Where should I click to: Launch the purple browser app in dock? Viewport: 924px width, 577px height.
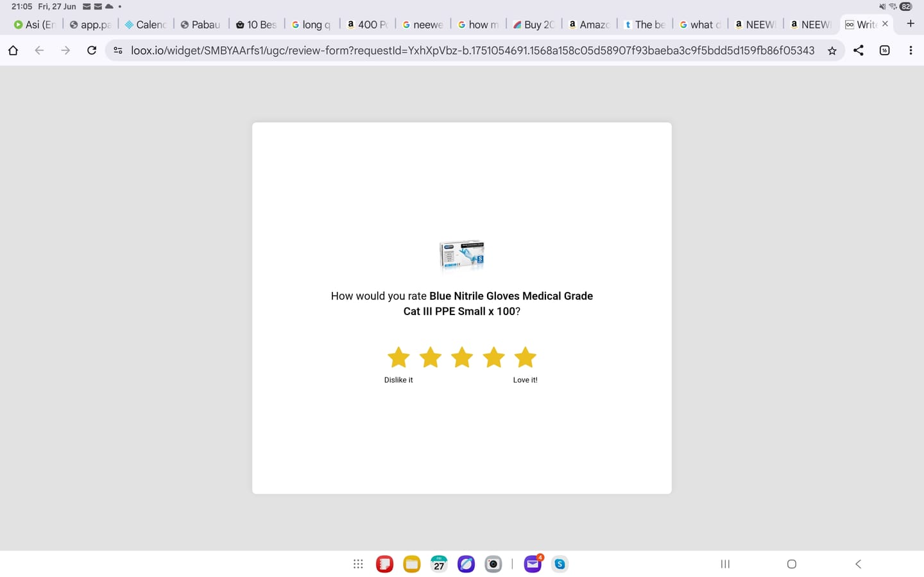466,564
